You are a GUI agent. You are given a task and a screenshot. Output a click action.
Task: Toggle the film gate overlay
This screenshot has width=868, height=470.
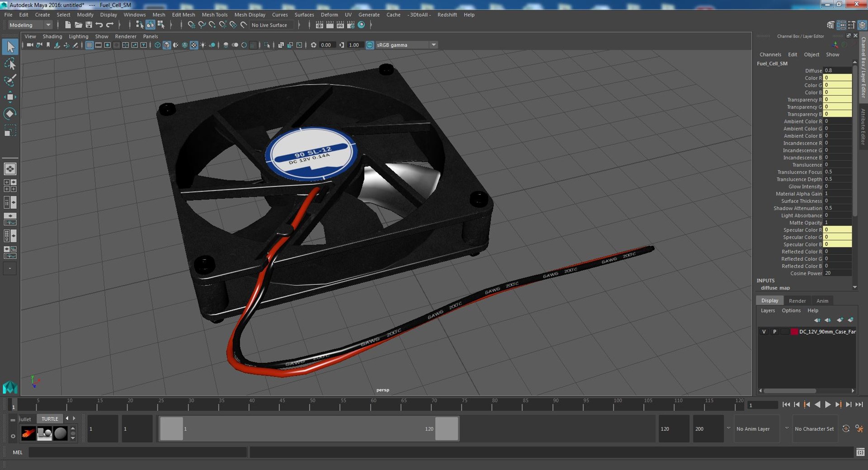(98, 45)
